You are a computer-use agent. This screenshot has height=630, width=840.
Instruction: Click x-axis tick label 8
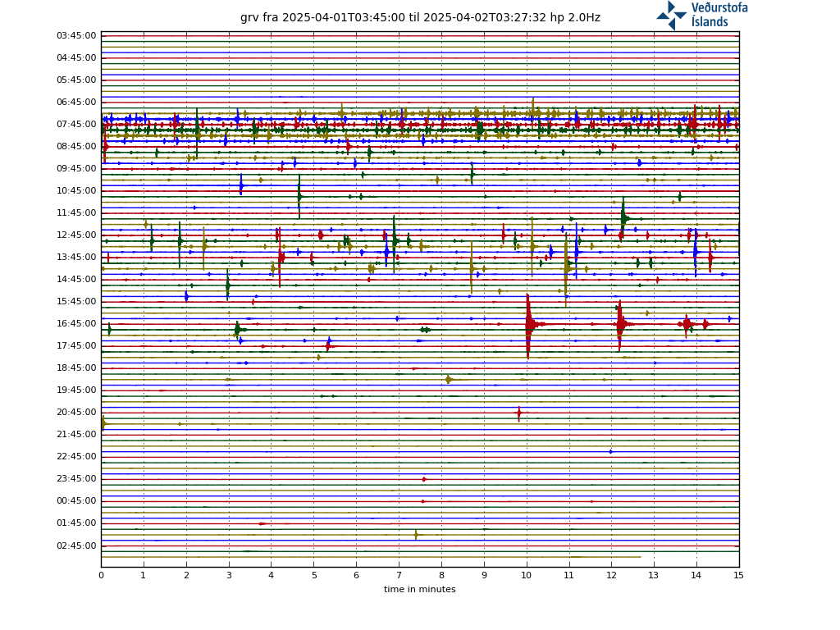tap(441, 575)
